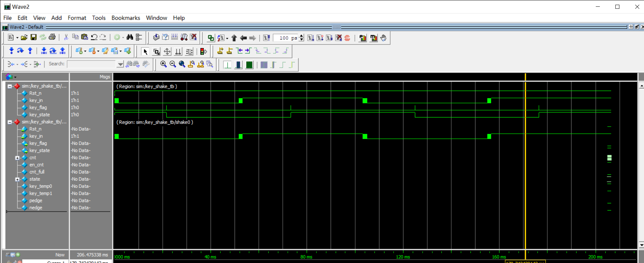
Task: Collapse the second key_shake_tb group (shake0 signals)
Action: coord(10,122)
